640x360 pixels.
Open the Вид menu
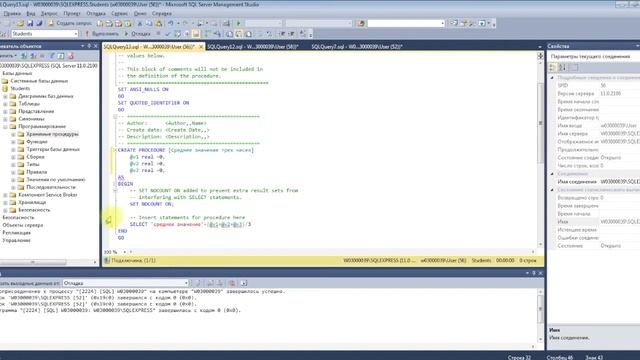31,13
